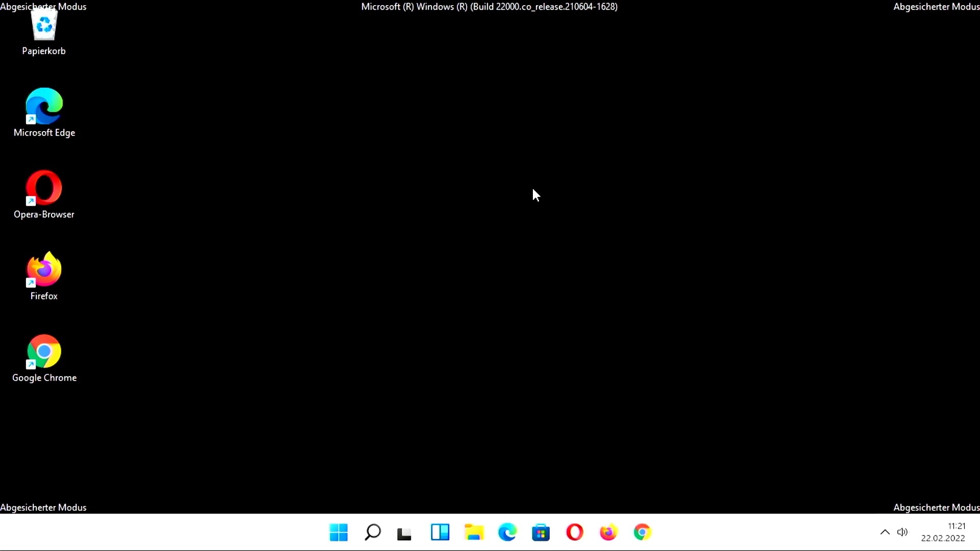This screenshot has width=980, height=551.
Task: Launch Google Chrome from taskbar
Action: tap(642, 532)
